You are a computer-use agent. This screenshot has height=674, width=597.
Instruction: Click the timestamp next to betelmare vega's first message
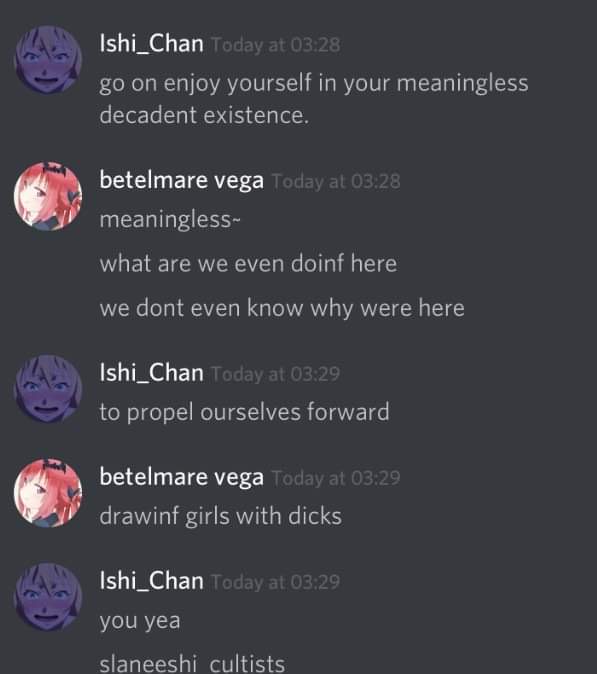(x=336, y=181)
